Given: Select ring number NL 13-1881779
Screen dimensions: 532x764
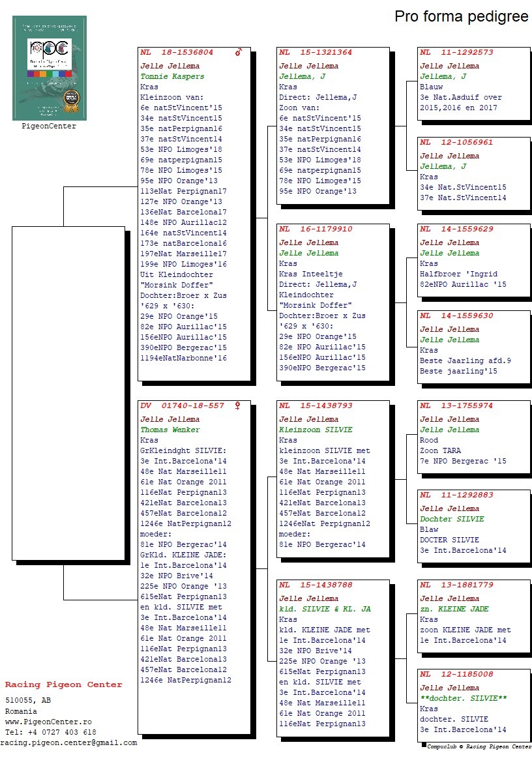Looking at the screenshot, I should point(456,585).
